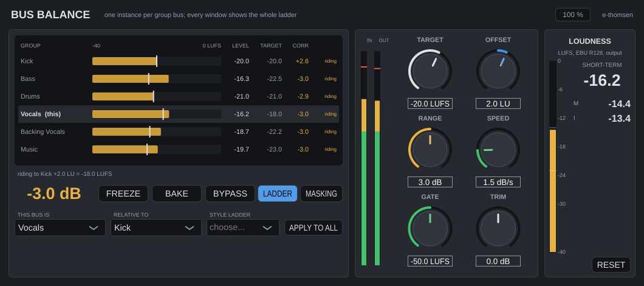The image size is (644, 286).
Task: Click the 1.5 dB/s speed value field
Action: (498, 182)
